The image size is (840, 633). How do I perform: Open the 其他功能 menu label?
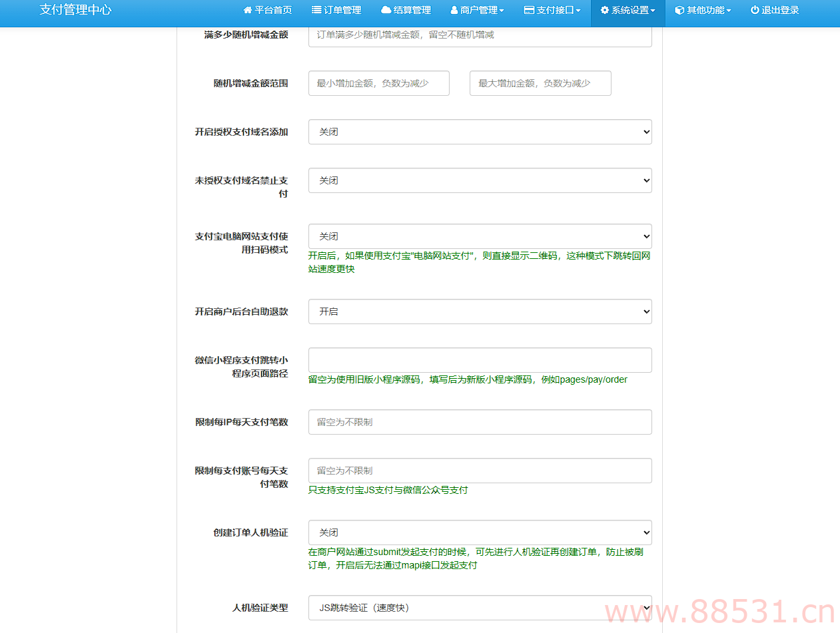click(x=705, y=11)
